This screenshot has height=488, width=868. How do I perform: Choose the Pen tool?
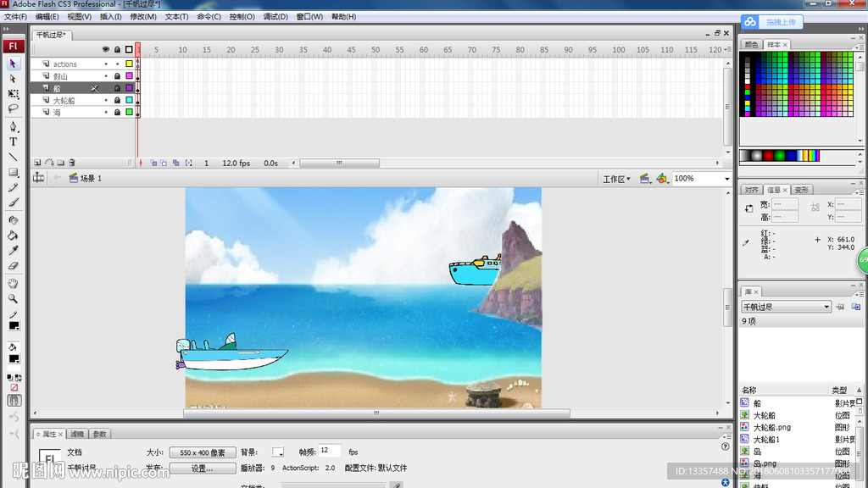point(13,126)
